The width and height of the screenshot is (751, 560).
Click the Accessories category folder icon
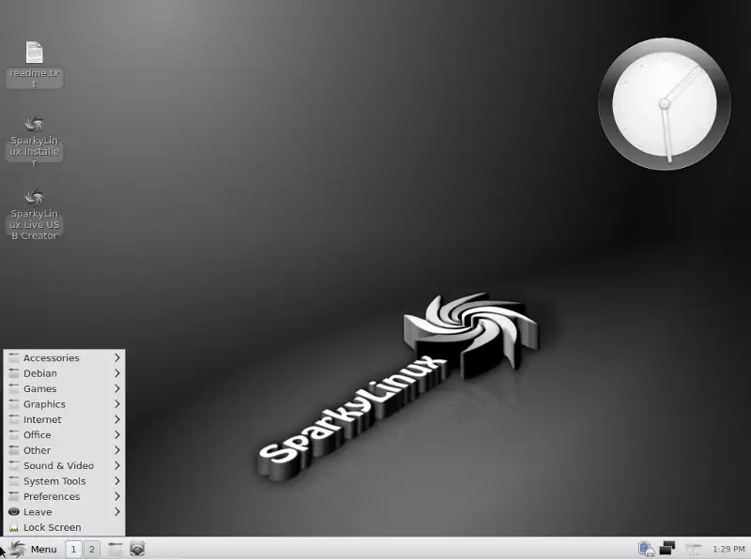(14, 358)
